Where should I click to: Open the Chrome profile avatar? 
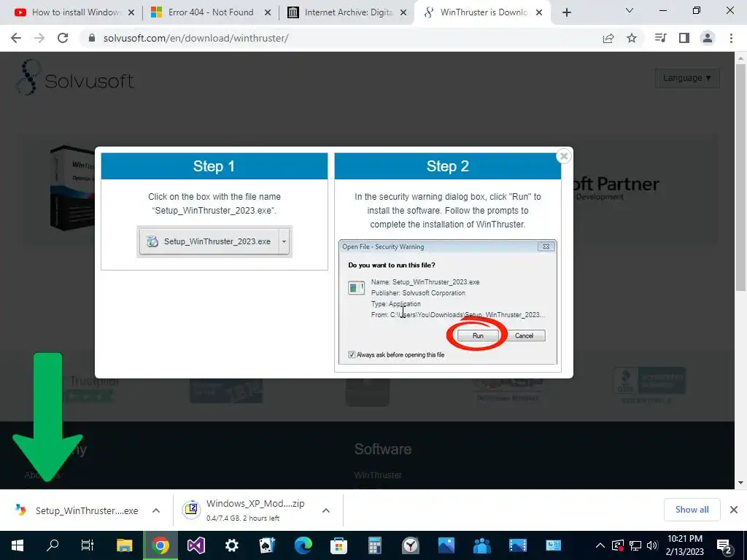pyautogui.click(x=708, y=38)
